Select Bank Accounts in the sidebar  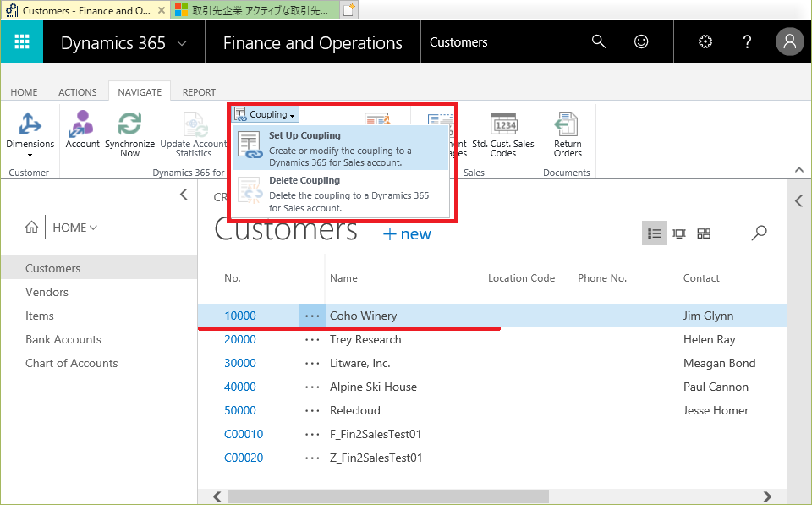tap(63, 340)
